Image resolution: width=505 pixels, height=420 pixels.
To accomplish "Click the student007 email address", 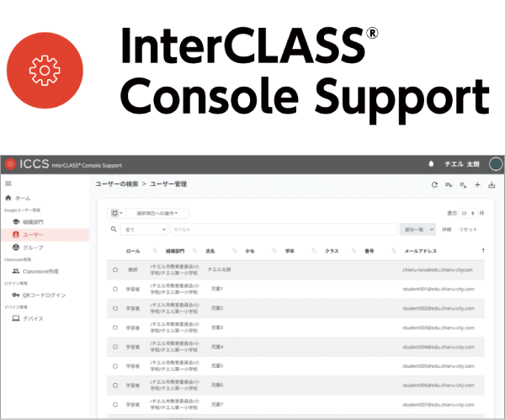I will click(x=439, y=405).
